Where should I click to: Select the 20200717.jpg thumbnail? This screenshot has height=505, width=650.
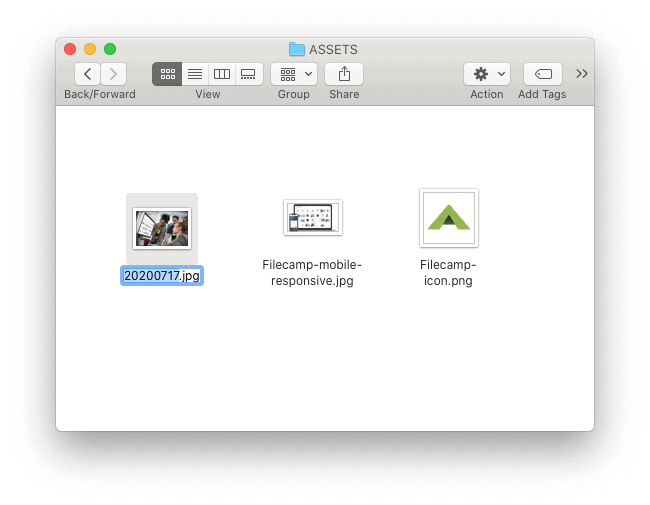(162, 228)
